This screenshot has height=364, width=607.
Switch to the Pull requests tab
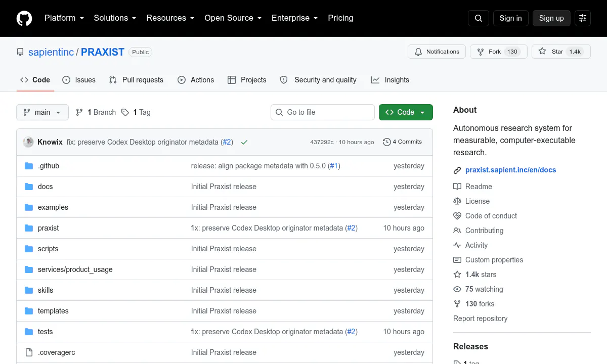tap(136, 80)
